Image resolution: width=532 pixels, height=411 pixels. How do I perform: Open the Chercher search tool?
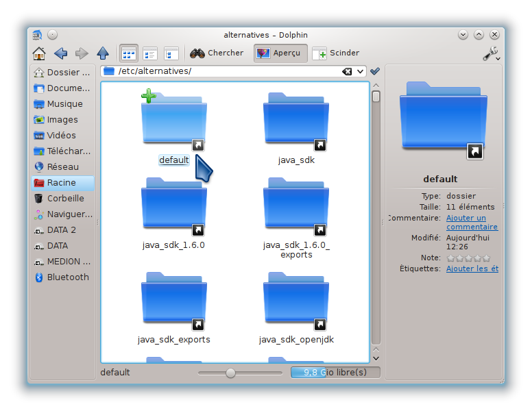pyautogui.click(x=217, y=53)
